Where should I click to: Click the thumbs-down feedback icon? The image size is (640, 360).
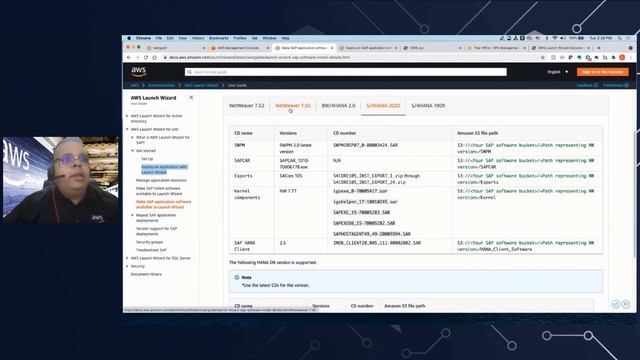[x=626, y=304]
